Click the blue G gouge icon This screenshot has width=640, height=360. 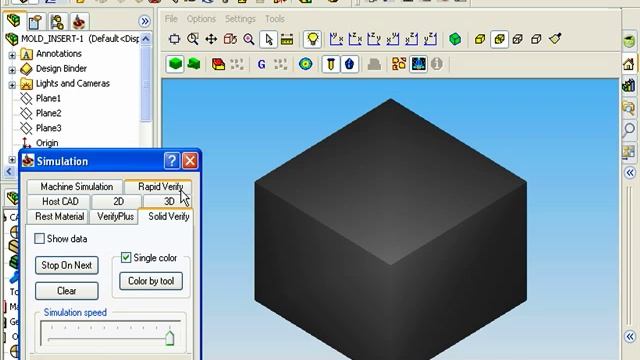pos(262,64)
